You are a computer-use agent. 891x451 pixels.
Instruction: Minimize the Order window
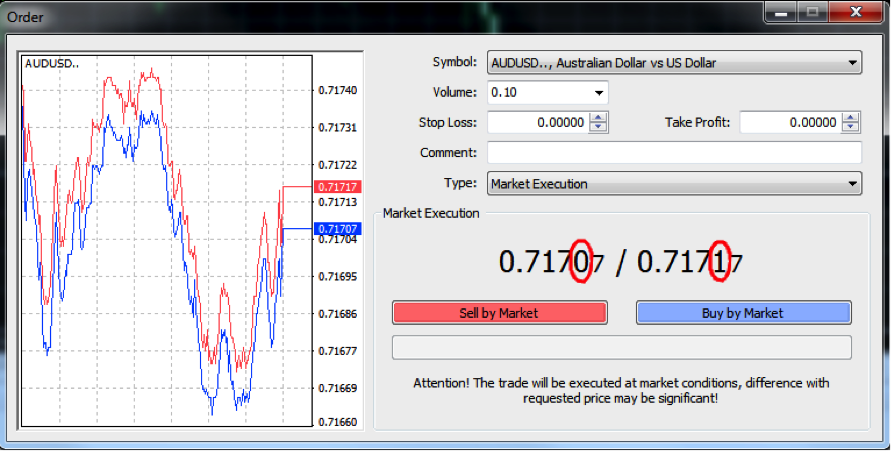tap(782, 13)
